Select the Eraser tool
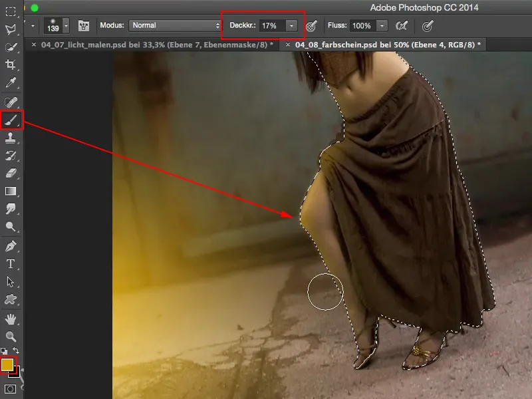 [11, 174]
